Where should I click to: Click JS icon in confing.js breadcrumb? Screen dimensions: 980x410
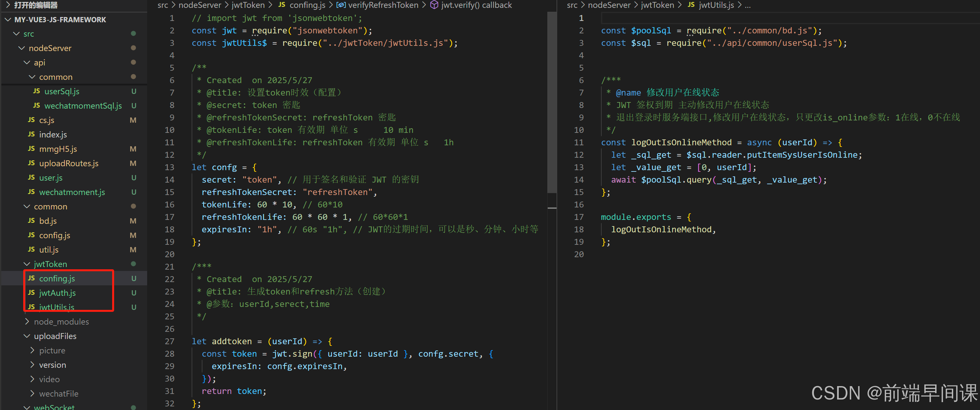click(x=282, y=5)
